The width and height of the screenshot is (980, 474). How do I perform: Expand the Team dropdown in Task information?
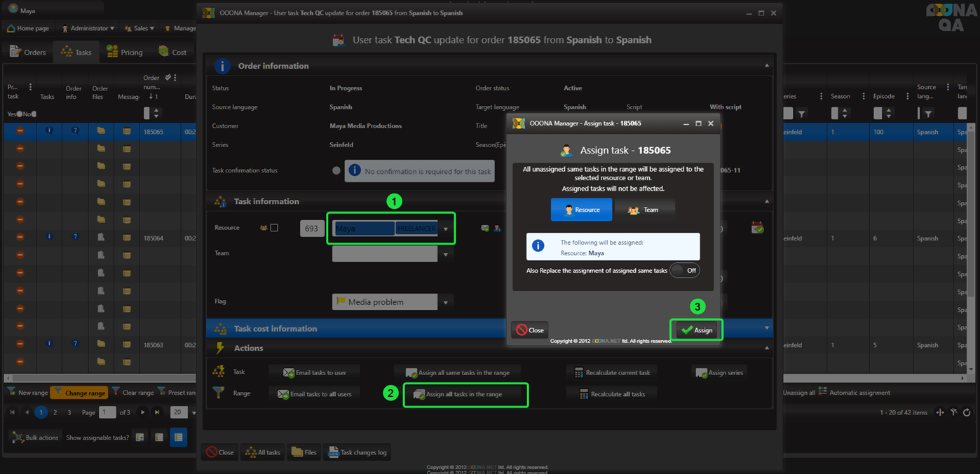[x=445, y=254]
